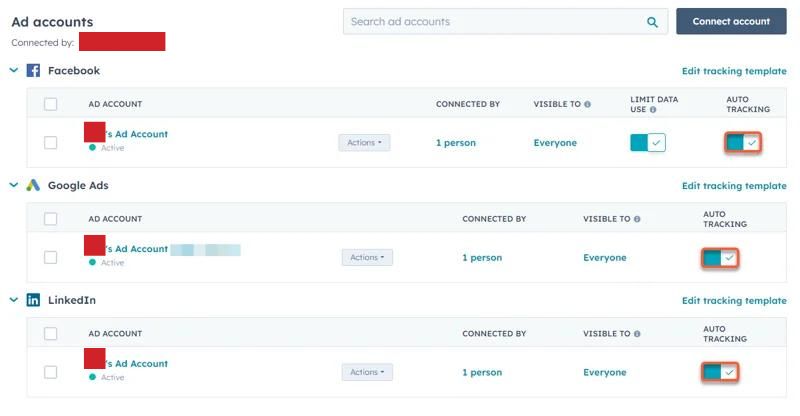Edit tracking template for LinkedIn
Image resolution: width=800 pixels, height=416 pixels.
coord(734,301)
